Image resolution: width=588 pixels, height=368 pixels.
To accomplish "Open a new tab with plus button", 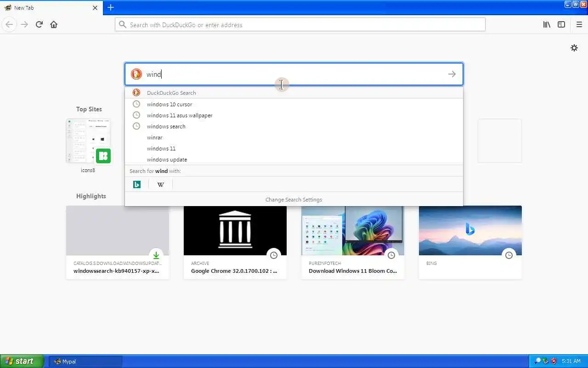I will [x=111, y=7].
